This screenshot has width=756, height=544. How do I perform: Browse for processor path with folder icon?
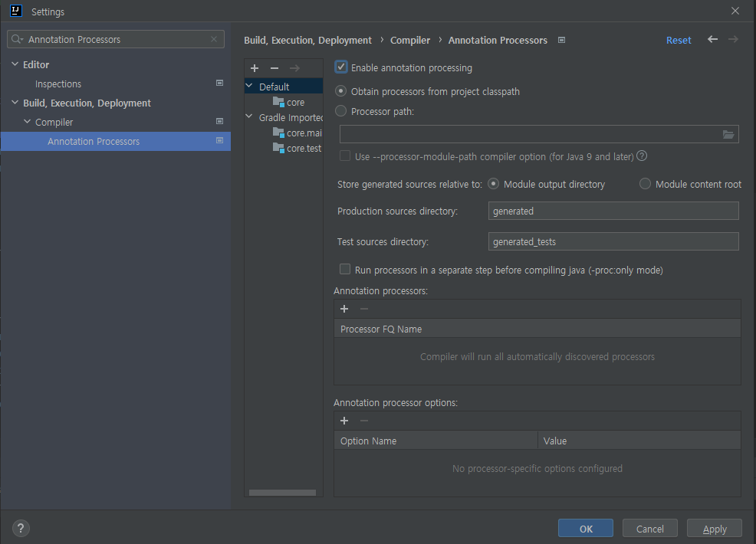(x=728, y=134)
